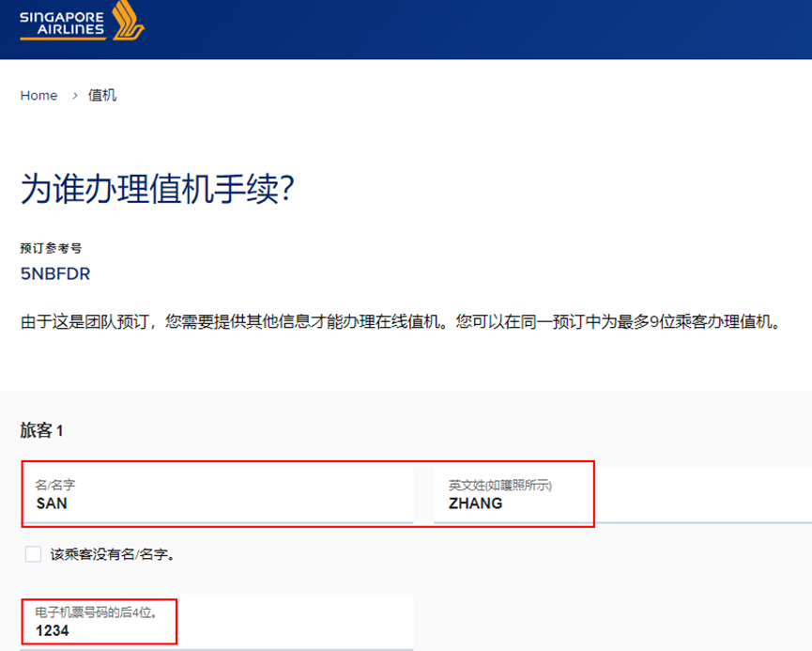
Task: Click the booking reference 5NBFDR
Action: (55, 274)
